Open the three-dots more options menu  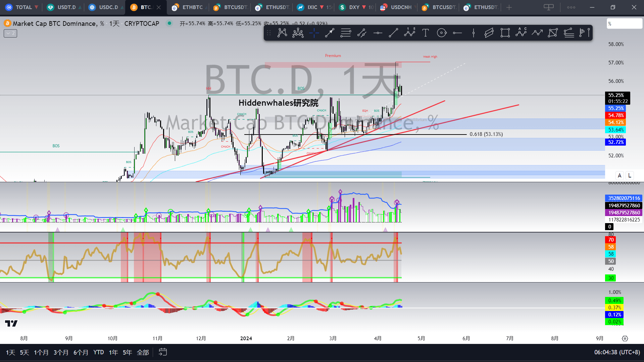point(571,7)
